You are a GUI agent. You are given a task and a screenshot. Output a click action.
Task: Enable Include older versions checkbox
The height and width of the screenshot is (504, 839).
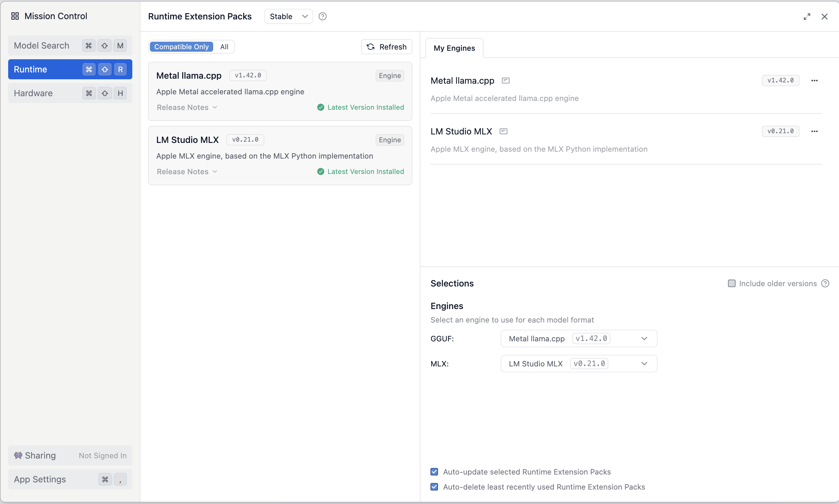(x=731, y=284)
